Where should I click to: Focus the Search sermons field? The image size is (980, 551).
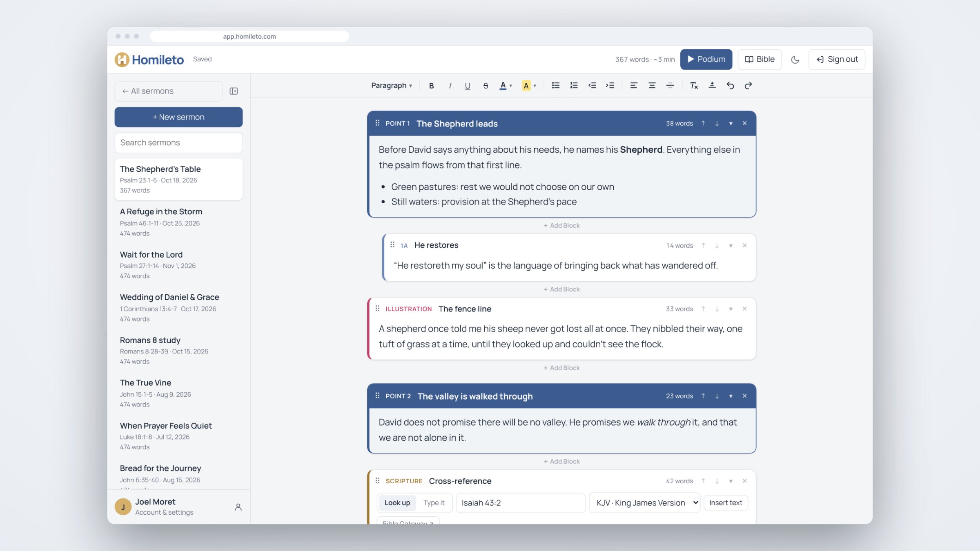click(178, 143)
